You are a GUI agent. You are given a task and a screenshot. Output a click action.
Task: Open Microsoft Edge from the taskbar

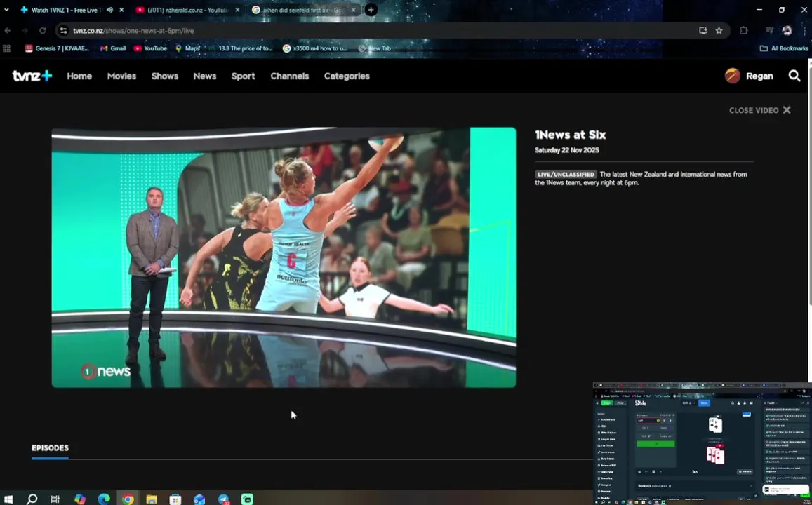pos(104,499)
